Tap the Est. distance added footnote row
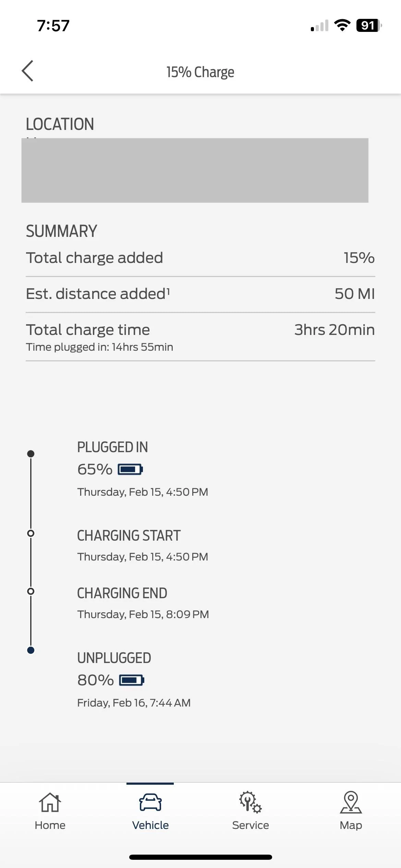 [x=200, y=294]
